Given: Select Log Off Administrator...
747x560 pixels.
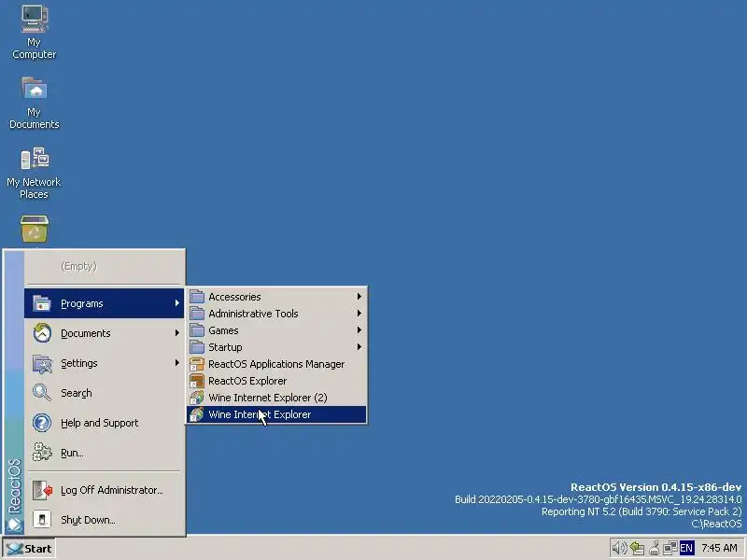Looking at the screenshot, I should pos(104,490).
